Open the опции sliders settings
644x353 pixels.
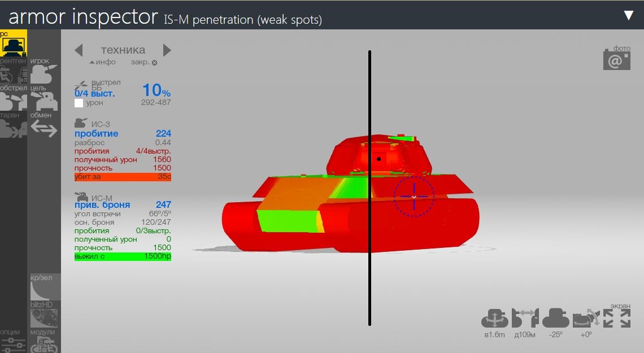point(13,341)
